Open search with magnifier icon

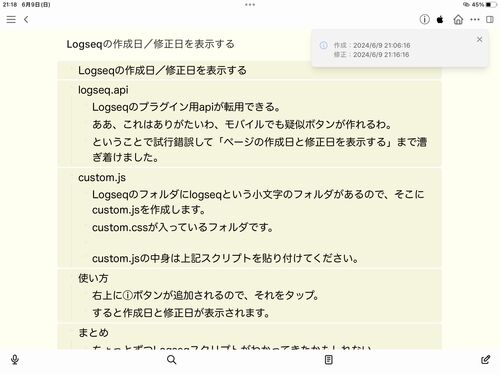click(x=172, y=360)
